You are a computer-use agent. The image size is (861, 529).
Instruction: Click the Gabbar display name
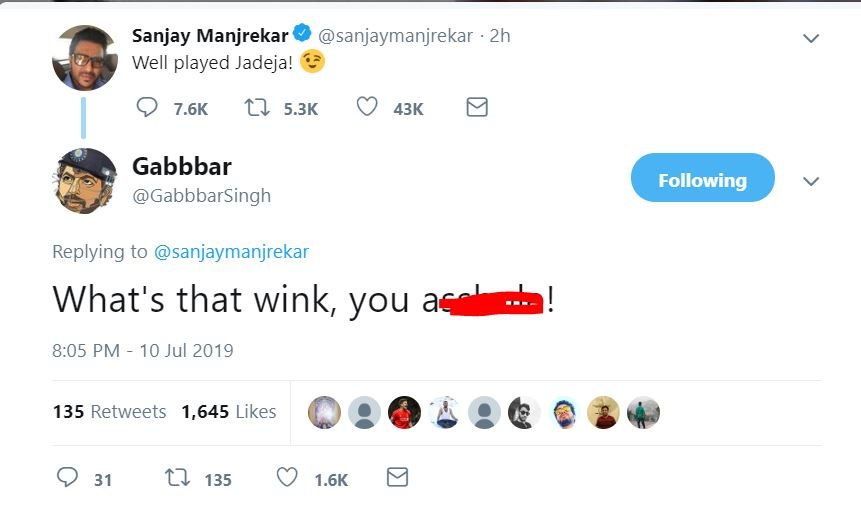[x=182, y=166]
